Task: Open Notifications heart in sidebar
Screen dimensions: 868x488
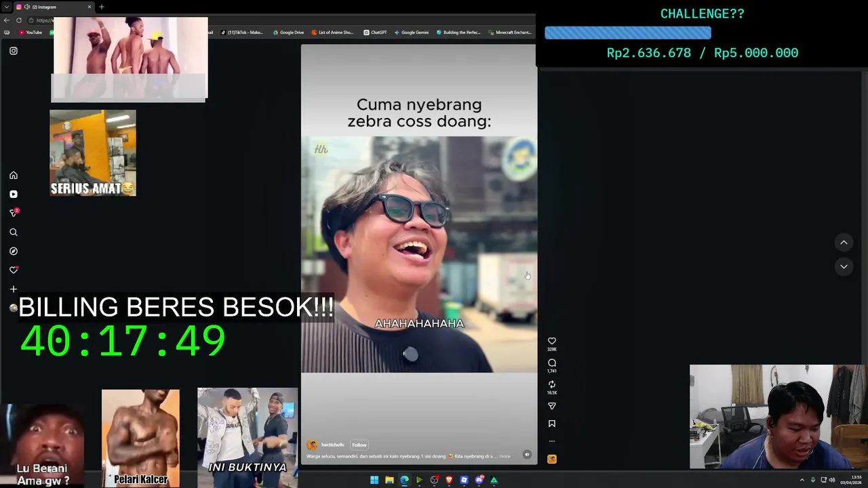Action: (14, 270)
